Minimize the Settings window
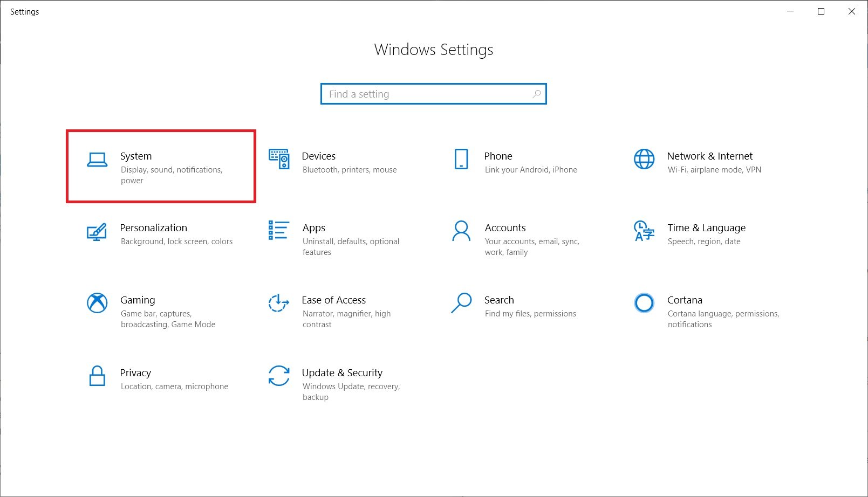 [790, 11]
